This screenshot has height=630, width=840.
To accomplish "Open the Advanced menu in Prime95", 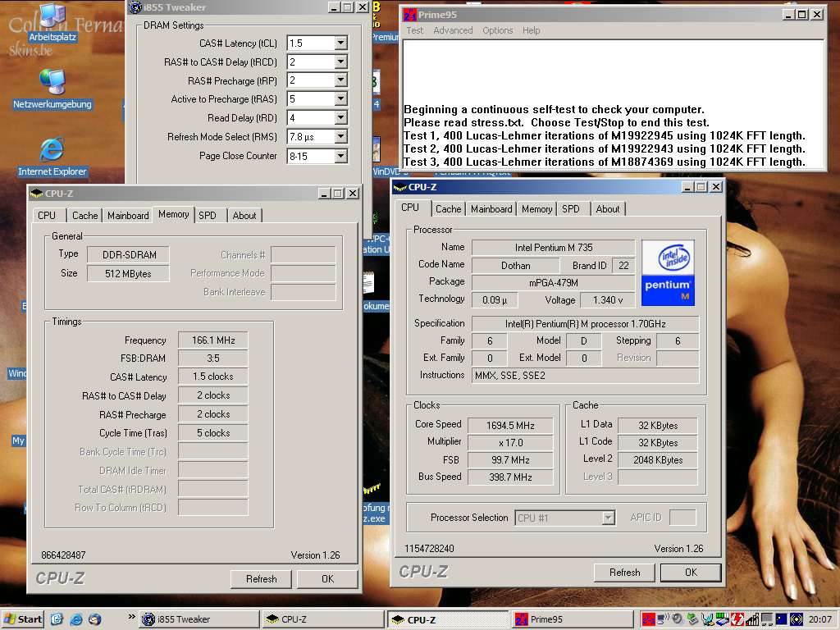I will [453, 30].
